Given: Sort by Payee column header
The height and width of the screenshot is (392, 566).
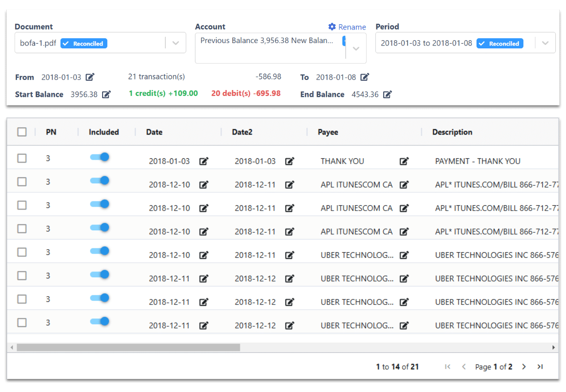Looking at the screenshot, I should [x=328, y=132].
